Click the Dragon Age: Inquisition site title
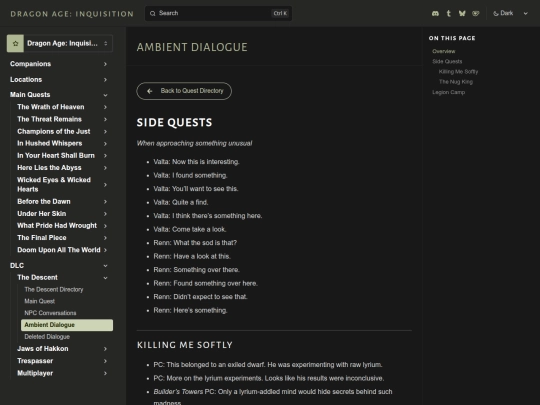The height and width of the screenshot is (405, 540). tap(72, 14)
